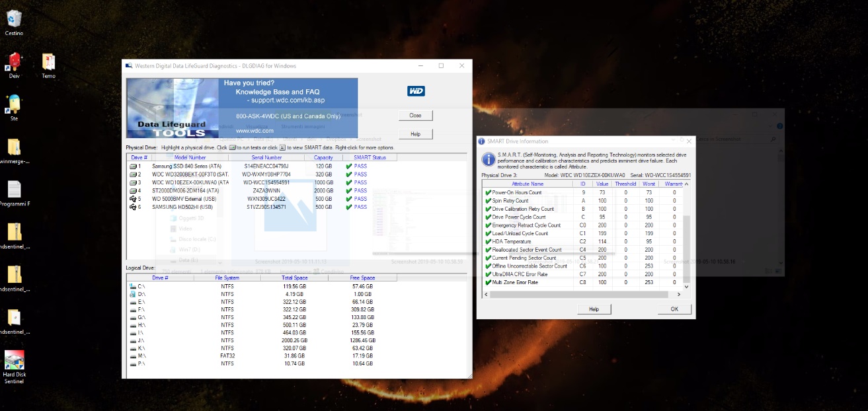Click drive icon for physical drive 4
Image resolution: width=868 pixels, height=411 pixels.
coord(133,190)
